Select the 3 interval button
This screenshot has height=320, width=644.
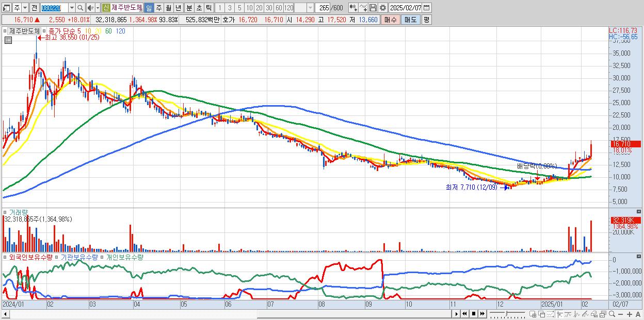(x=230, y=8)
